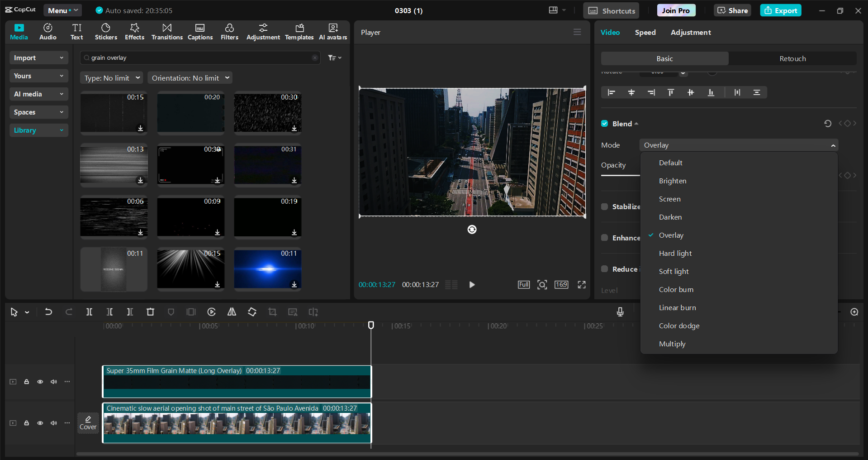Select the Filters tool
This screenshot has height=460, width=868.
(229, 31)
